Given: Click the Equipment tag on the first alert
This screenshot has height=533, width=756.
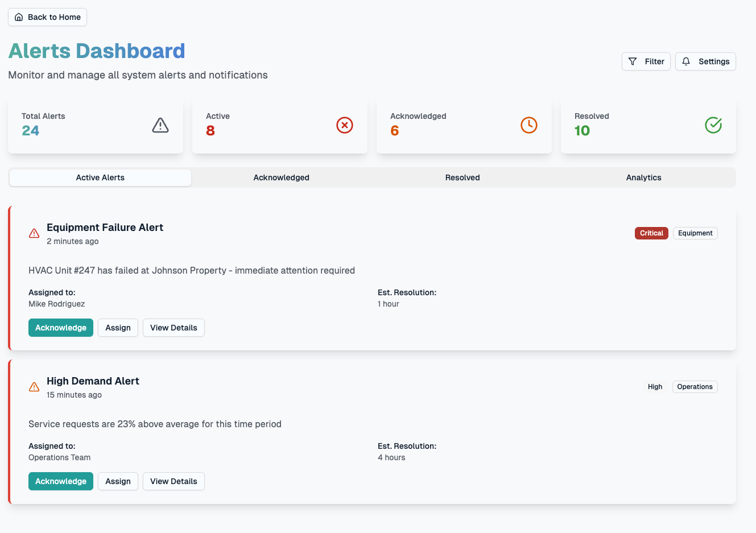Looking at the screenshot, I should [695, 233].
